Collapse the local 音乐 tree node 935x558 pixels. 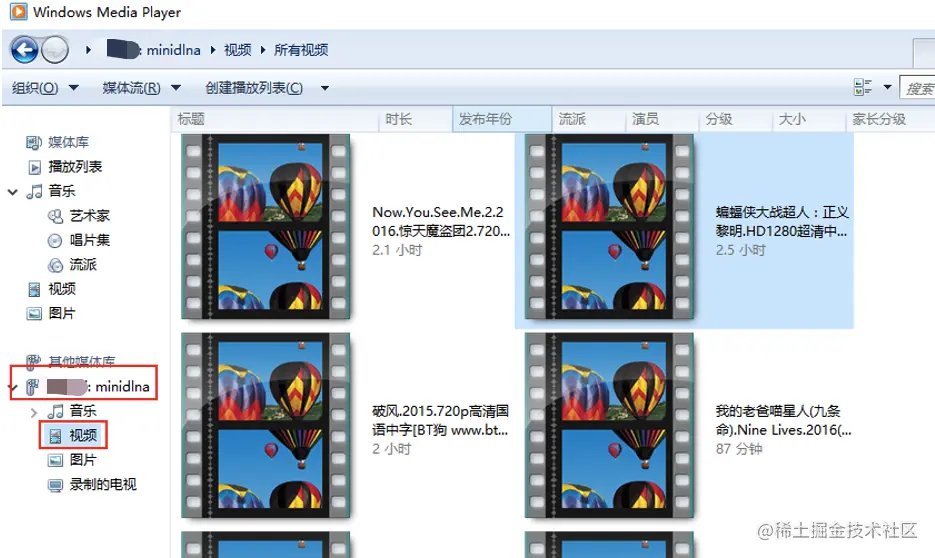13,191
